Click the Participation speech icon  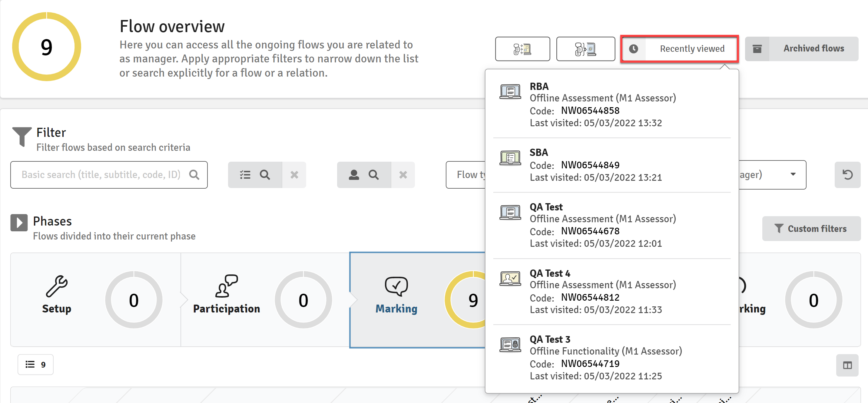coord(227,286)
